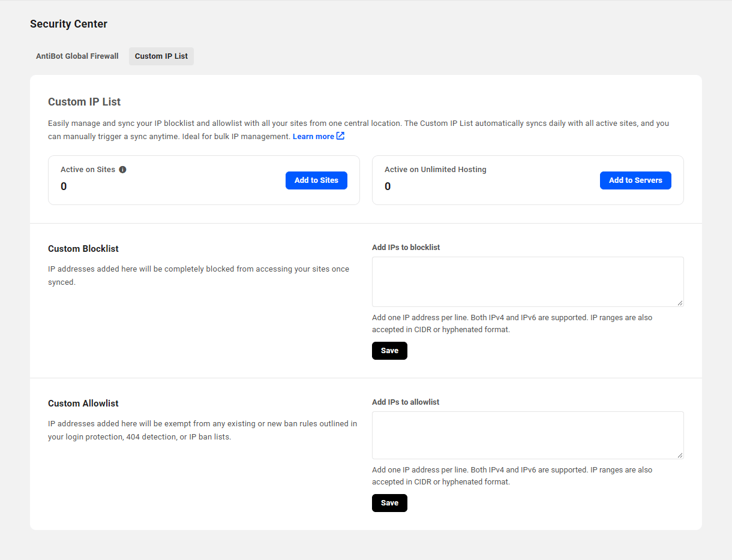Image resolution: width=732 pixels, height=560 pixels.
Task: Click the resize grip of the blocklist textarea
Action: pyautogui.click(x=680, y=303)
